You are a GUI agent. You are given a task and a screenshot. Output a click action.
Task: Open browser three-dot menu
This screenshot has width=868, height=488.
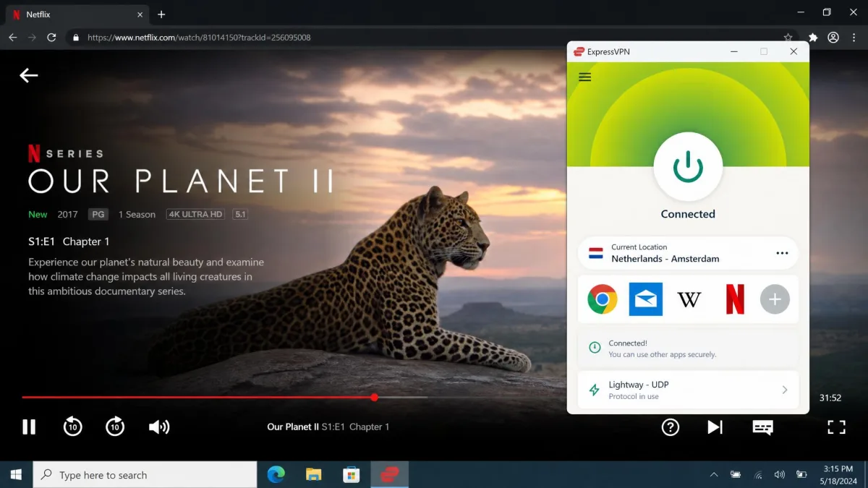click(854, 38)
